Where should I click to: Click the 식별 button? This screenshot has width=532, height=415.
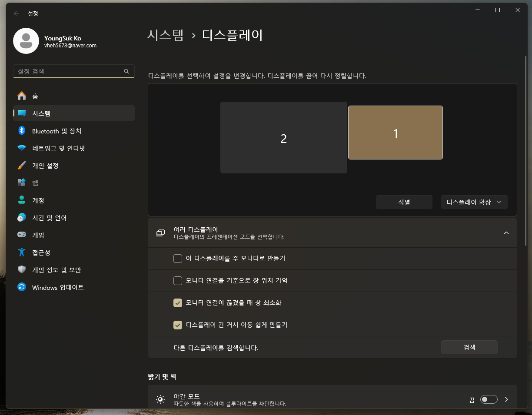click(404, 202)
